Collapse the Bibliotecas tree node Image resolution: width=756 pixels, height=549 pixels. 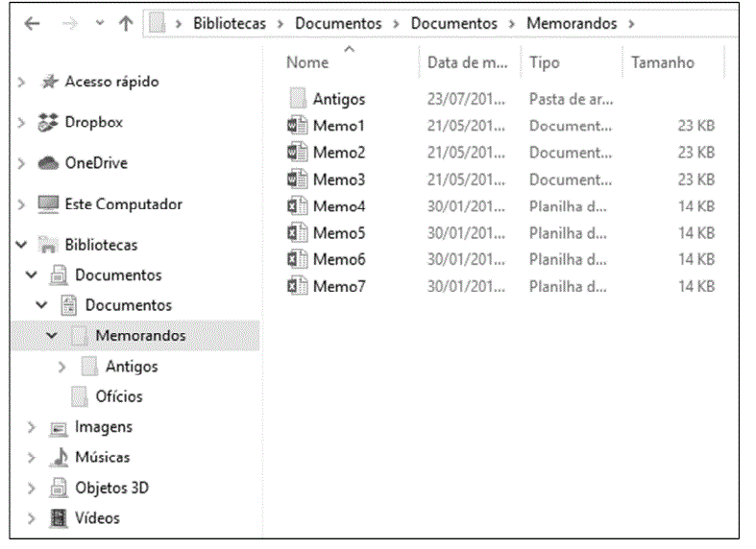coord(21,245)
